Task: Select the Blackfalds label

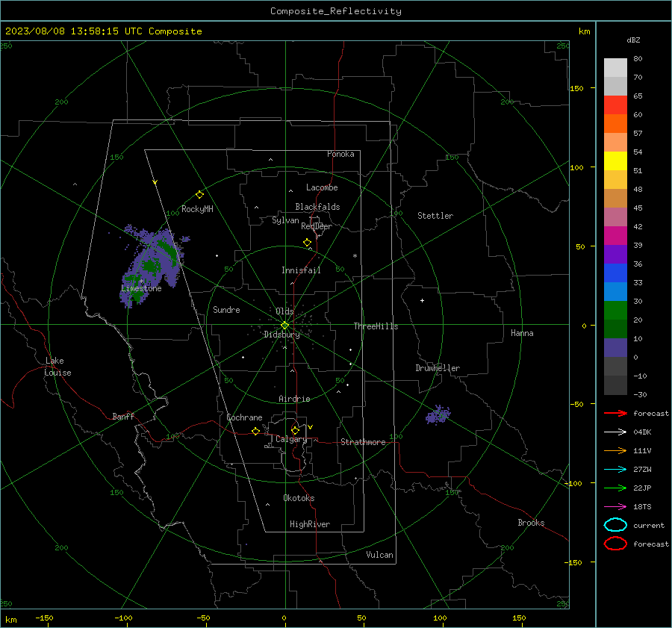Action: click(317, 207)
